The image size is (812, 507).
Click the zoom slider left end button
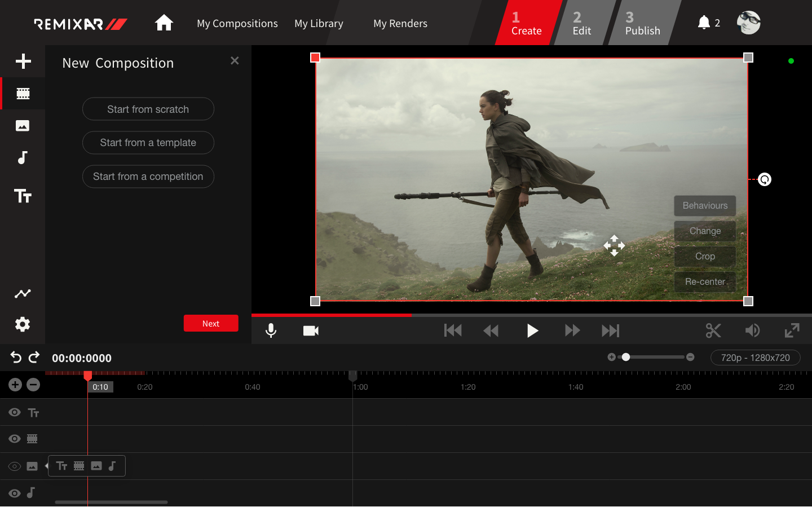611,357
